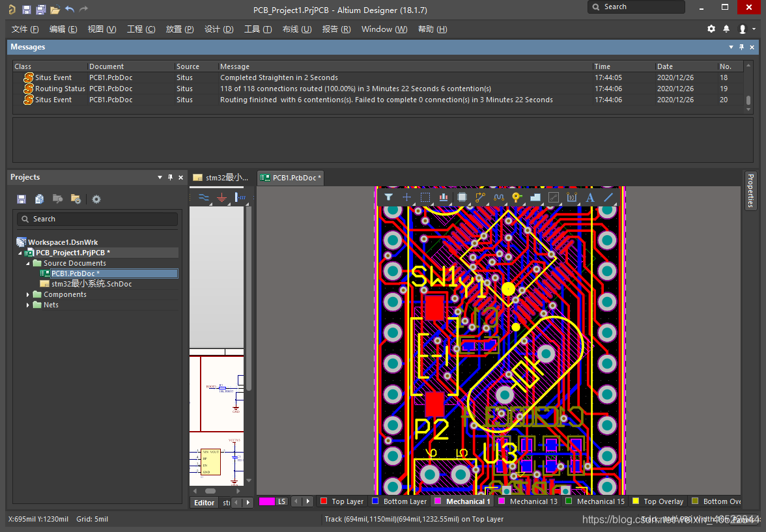
Task: Collapse the PCB_Project1.PrjPCB tree node
Action: pyautogui.click(x=21, y=253)
